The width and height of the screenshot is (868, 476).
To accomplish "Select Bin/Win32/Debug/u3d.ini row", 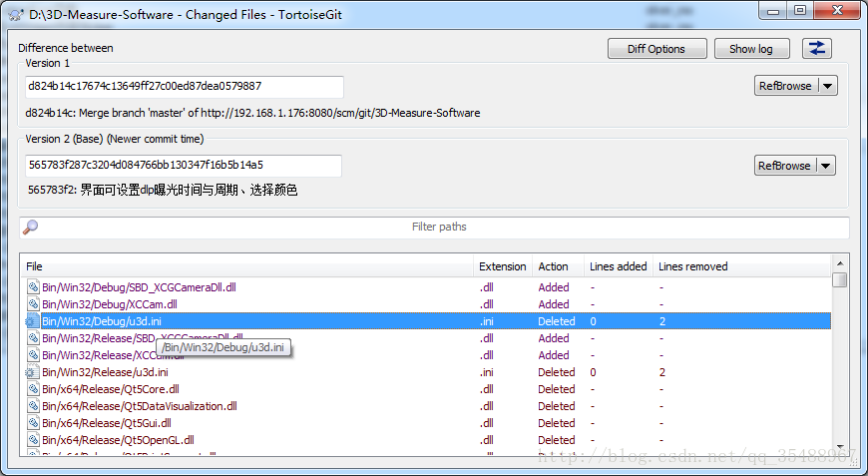I will pyautogui.click(x=426, y=321).
